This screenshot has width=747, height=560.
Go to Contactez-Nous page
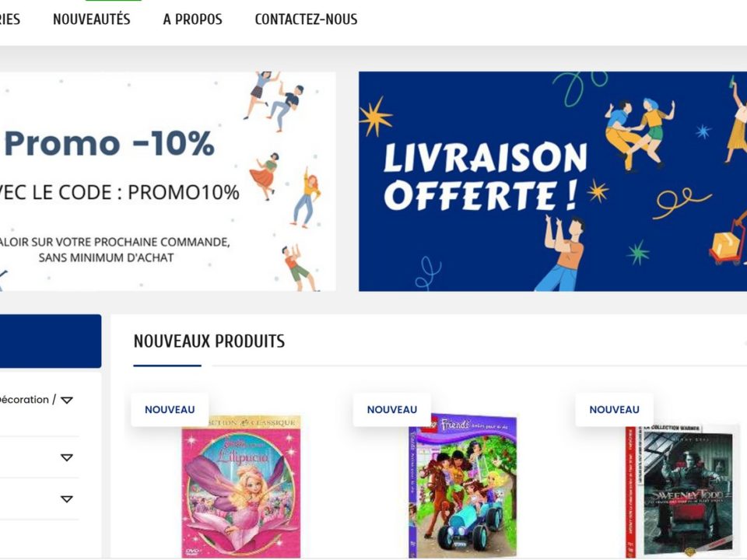coord(306,19)
